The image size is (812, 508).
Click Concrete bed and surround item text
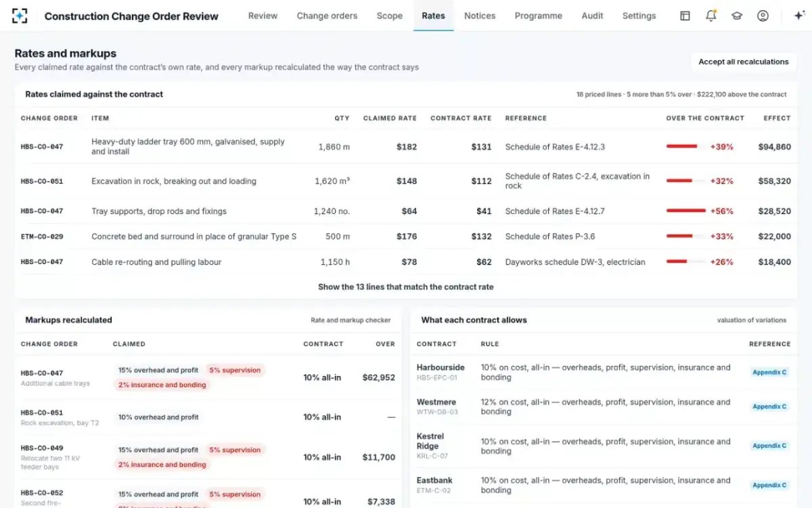click(194, 236)
